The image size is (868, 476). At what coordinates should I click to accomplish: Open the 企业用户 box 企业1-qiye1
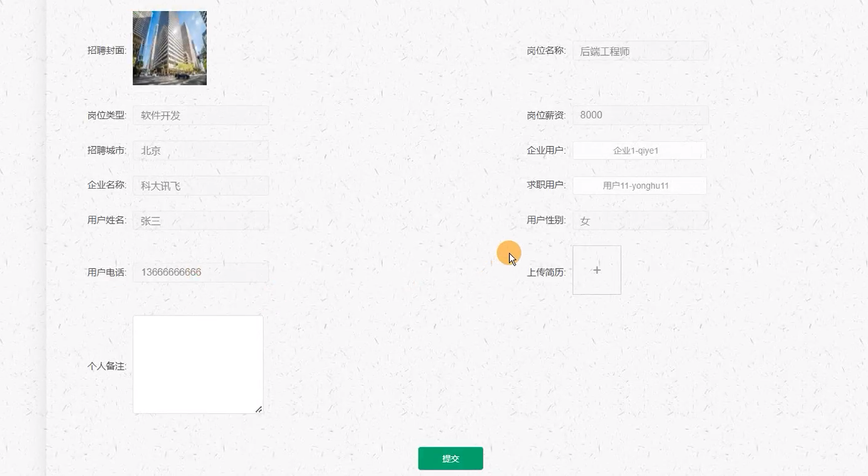tap(639, 150)
